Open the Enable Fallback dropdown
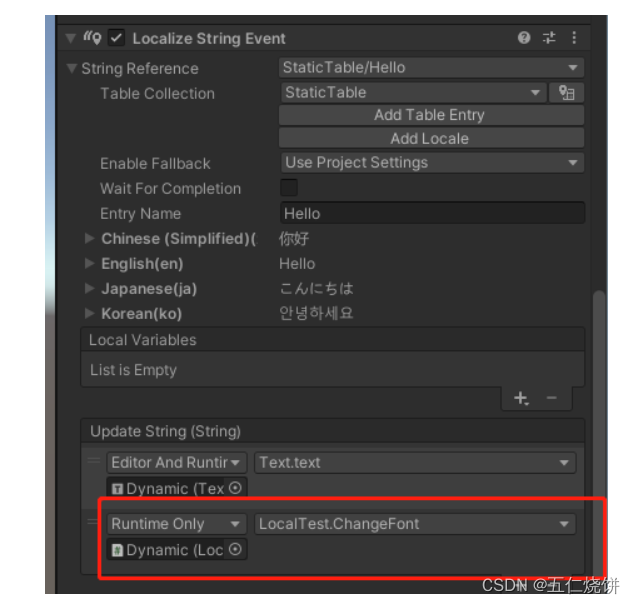Screen dimensions: 635x604 click(x=431, y=163)
